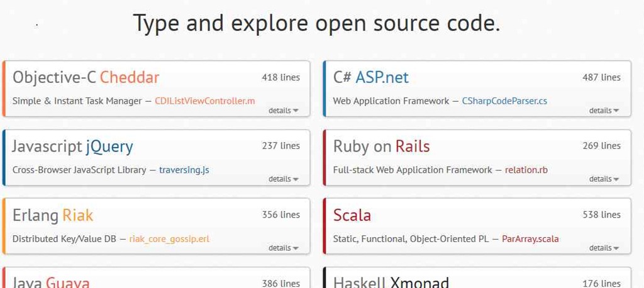Open the riak_core_gossip.erl file link

169,239
